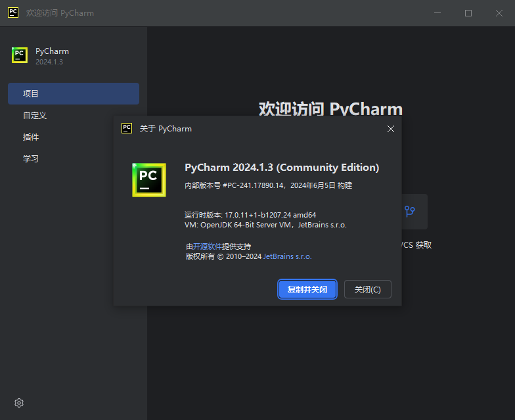Close the About PyCharm dialog with X
The width and height of the screenshot is (515, 420).
coord(390,129)
